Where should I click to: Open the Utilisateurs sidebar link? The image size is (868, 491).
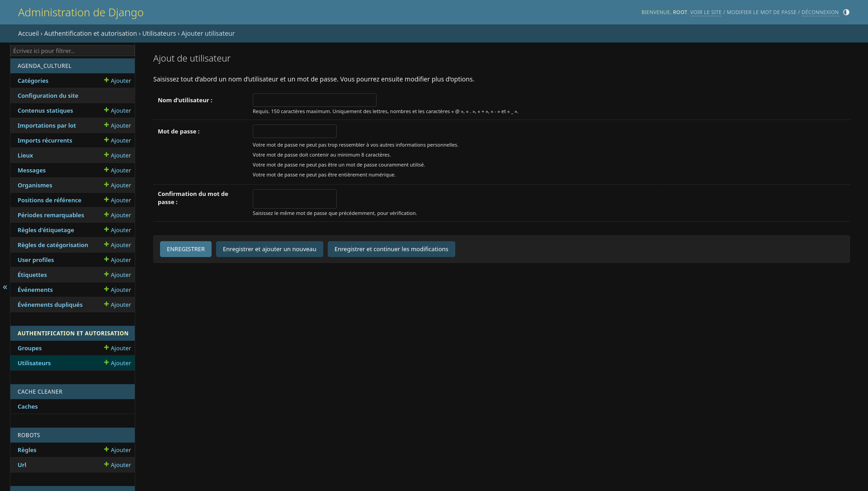tap(34, 363)
